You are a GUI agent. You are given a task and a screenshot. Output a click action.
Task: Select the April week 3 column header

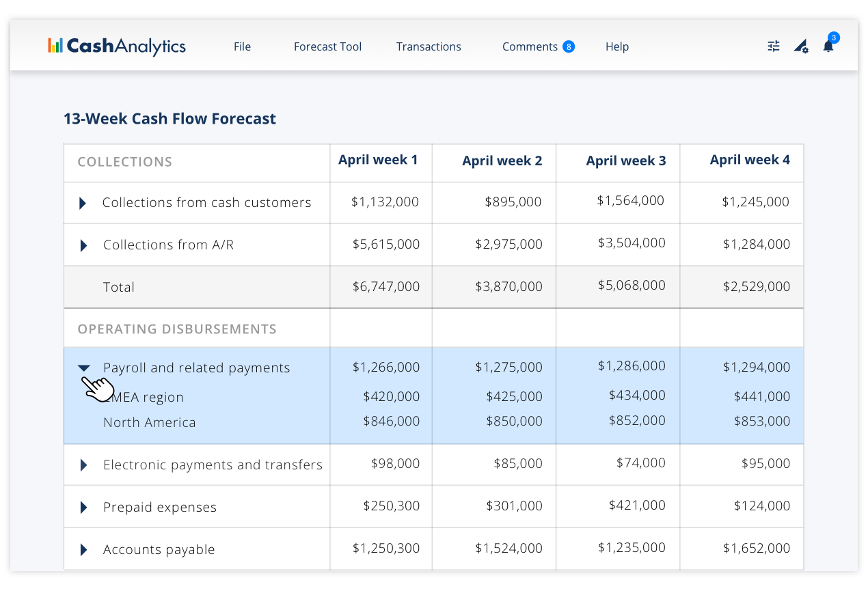click(626, 161)
